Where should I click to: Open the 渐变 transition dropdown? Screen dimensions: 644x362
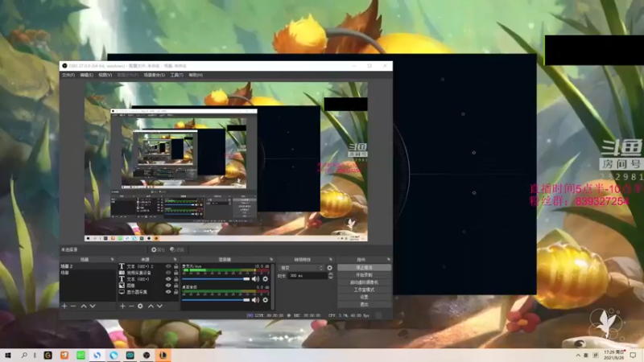pos(302,268)
